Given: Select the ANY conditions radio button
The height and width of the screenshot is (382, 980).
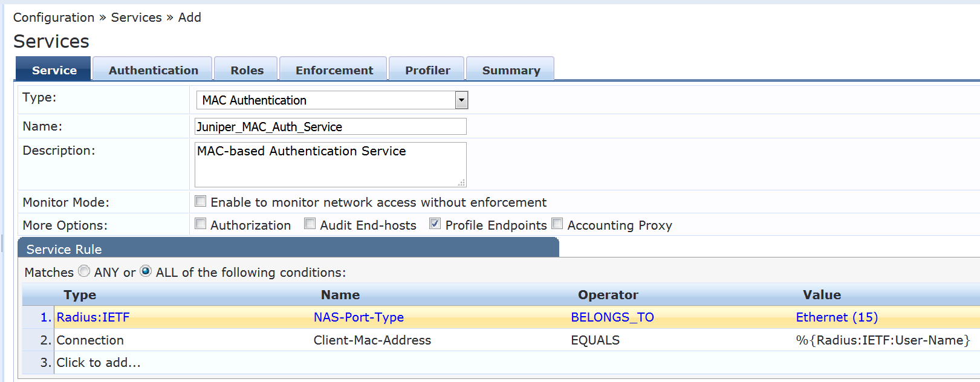Looking at the screenshot, I should click(x=85, y=271).
